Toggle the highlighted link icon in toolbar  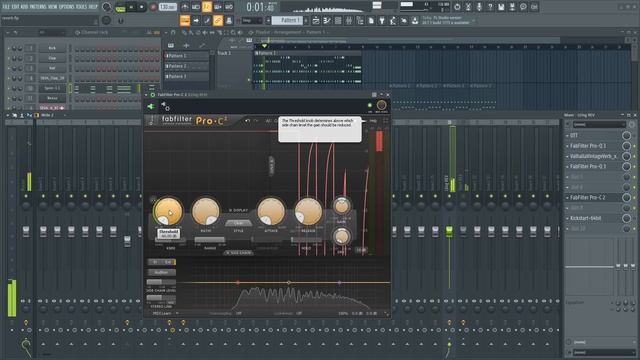coord(218,20)
